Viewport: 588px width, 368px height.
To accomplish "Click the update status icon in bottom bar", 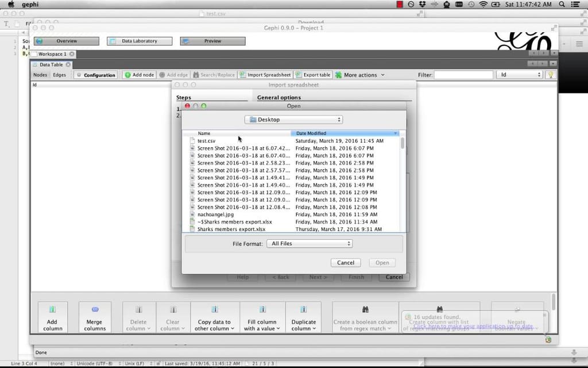I will pos(548,339).
